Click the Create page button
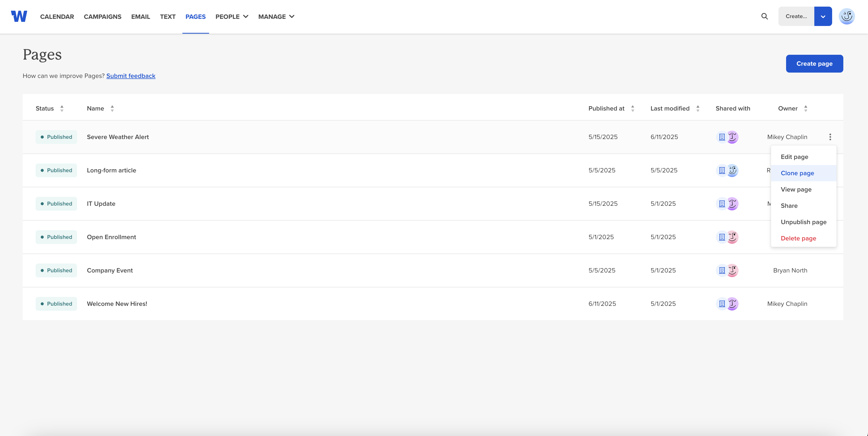 [814, 64]
